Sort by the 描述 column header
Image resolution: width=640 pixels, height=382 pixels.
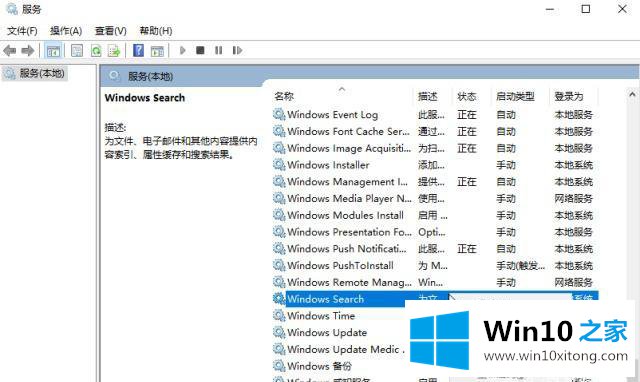tap(428, 96)
